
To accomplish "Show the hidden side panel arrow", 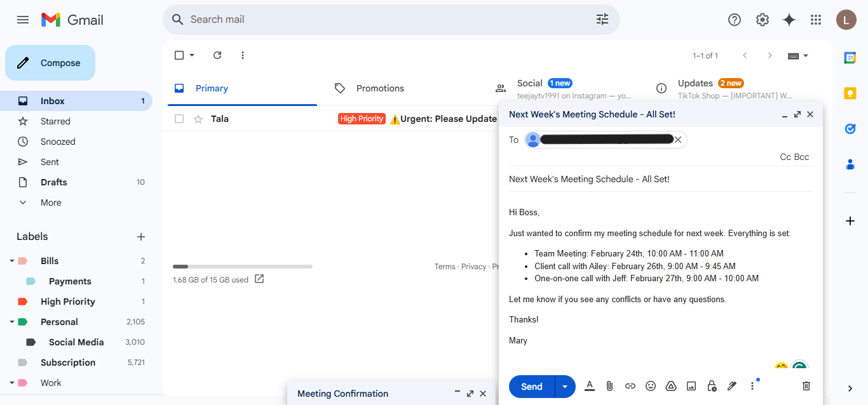I will click(850, 388).
